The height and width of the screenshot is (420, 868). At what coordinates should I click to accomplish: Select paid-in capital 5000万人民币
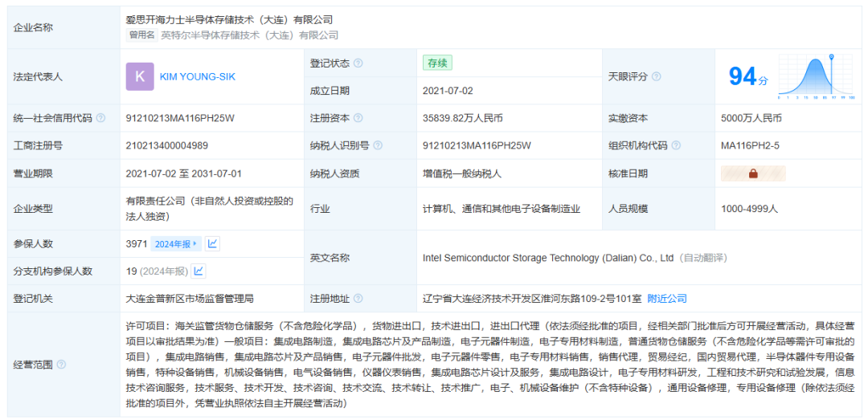(x=751, y=118)
